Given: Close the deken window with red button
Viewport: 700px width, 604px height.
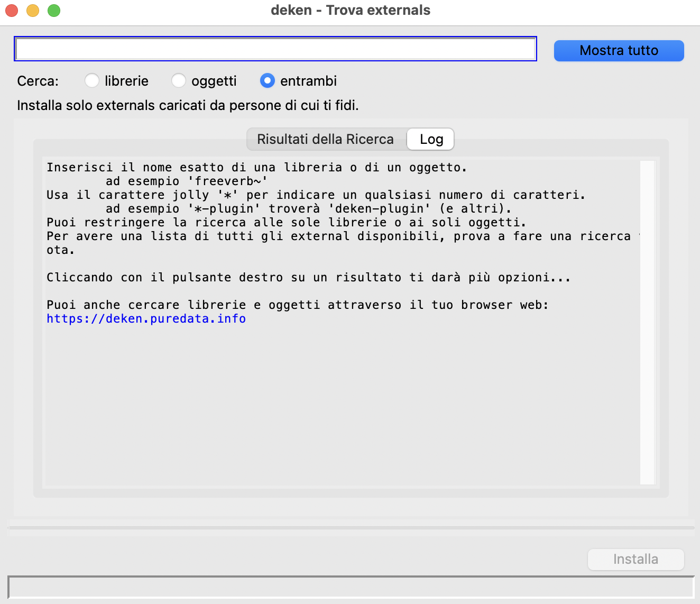Looking at the screenshot, I should click(x=12, y=10).
